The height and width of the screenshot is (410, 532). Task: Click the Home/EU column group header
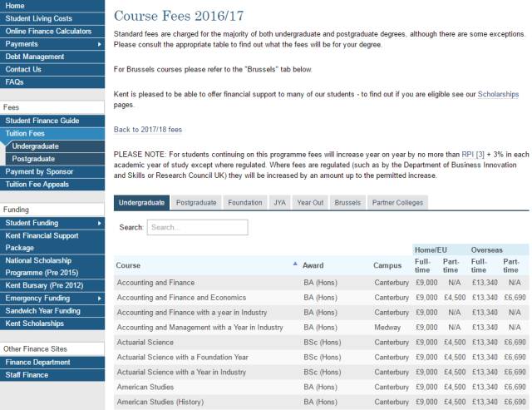431,250
